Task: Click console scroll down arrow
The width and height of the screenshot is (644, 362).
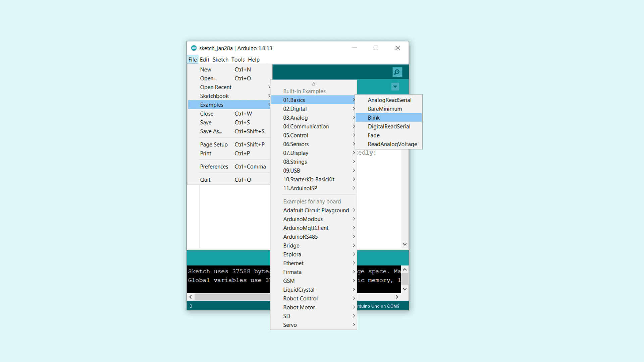Action: tap(405, 289)
